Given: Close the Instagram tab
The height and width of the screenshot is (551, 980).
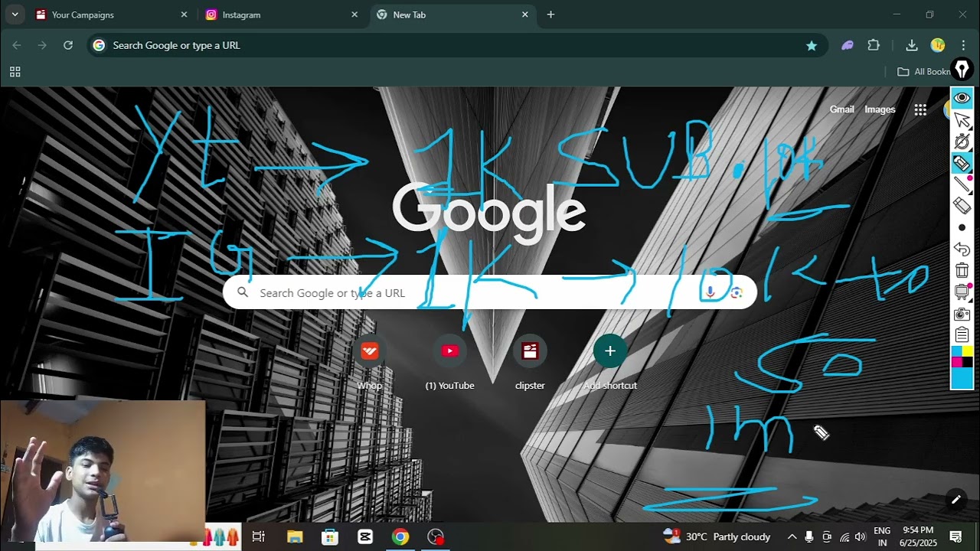Looking at the screenshot, I should pos(354,15).
